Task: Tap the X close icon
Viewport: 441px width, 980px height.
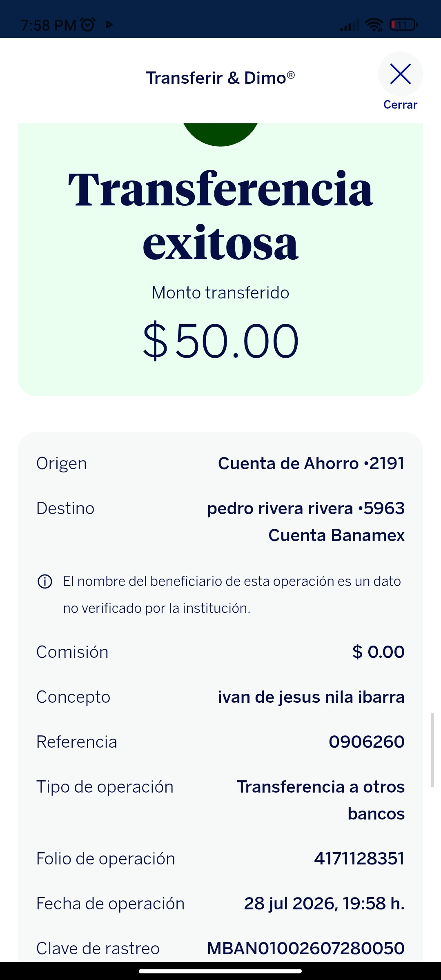Action: point(400,74)
